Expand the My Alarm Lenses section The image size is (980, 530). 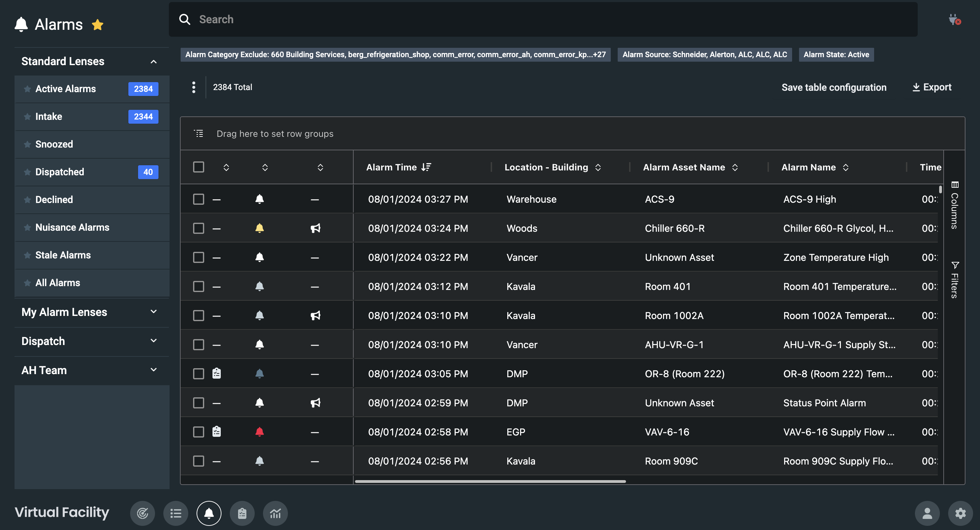pyautogui.click(x=153, y=312)
